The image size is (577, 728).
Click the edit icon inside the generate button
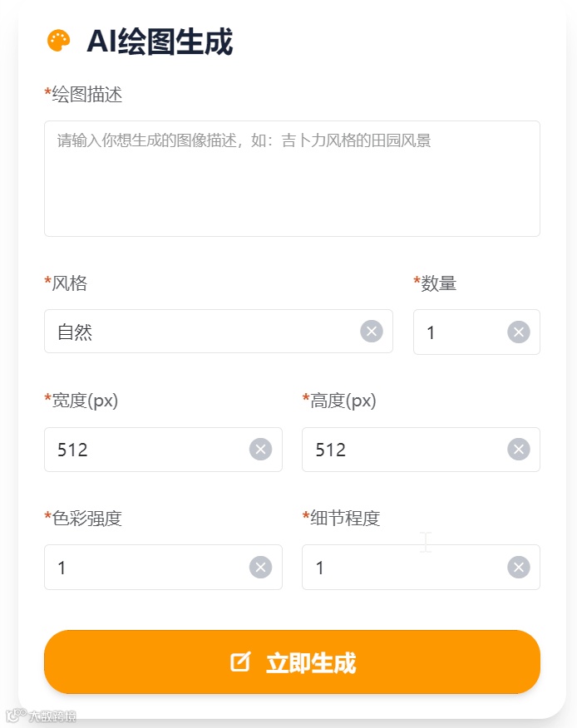click(241, 662)
